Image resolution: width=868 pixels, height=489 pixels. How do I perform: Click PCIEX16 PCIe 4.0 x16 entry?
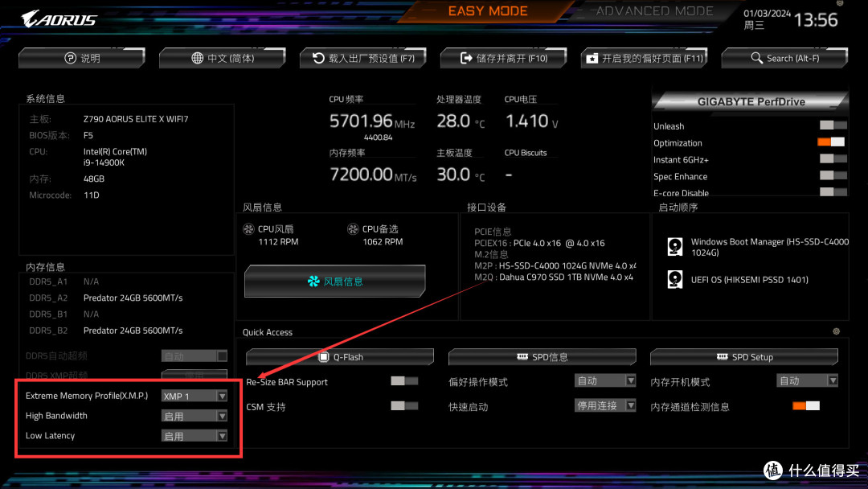[540, 243]
